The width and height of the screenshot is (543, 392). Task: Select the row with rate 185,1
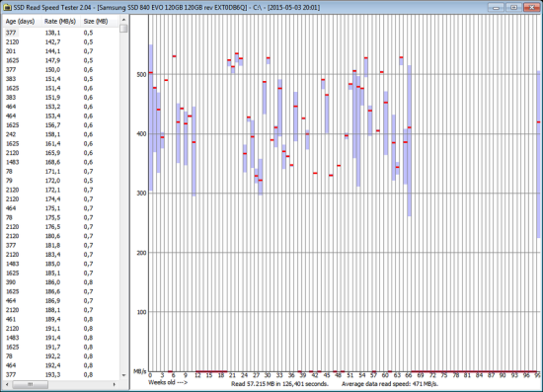pyautogui.click(x=60, y=274)
